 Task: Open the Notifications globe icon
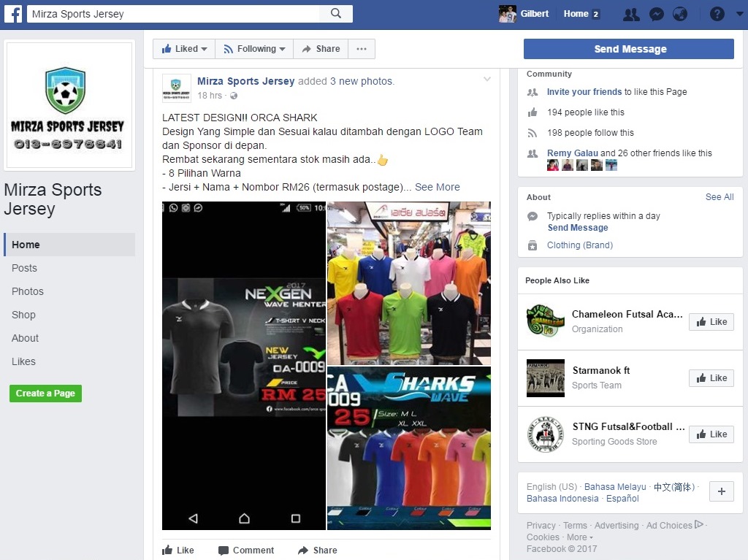(x=680, y=15)
